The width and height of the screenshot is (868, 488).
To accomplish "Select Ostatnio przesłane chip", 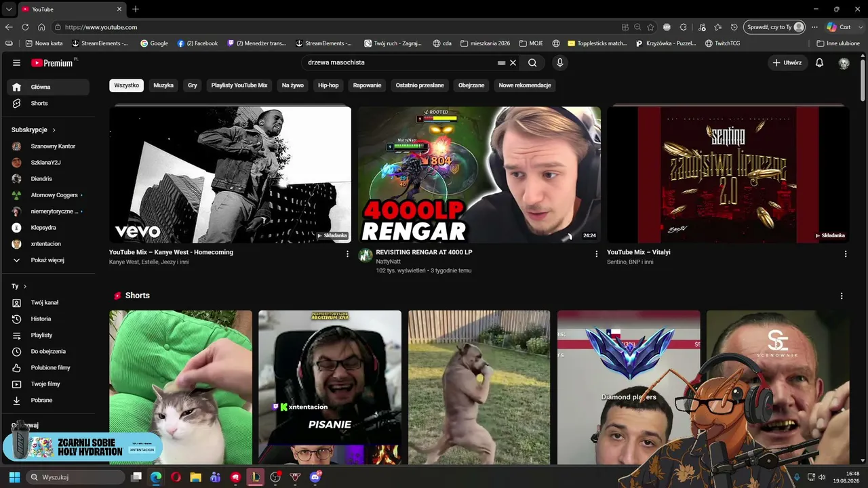I will coord(420,85).
